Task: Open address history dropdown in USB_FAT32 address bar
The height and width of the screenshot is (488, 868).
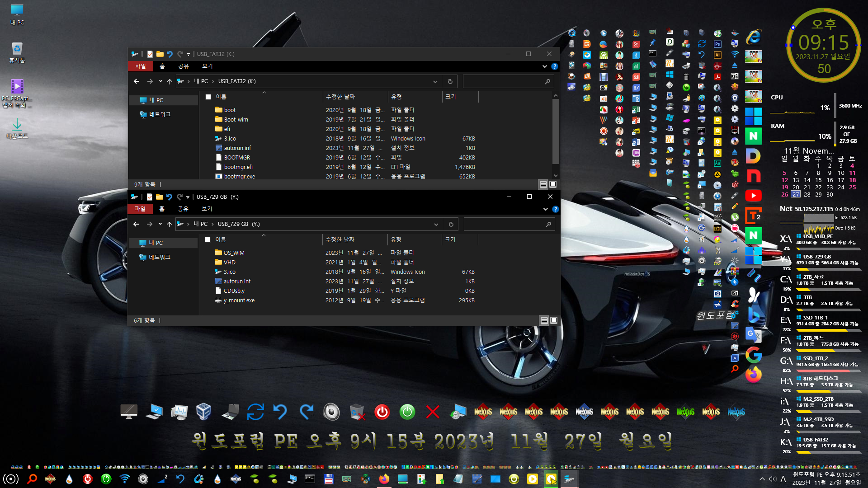Action: point(435,82)
